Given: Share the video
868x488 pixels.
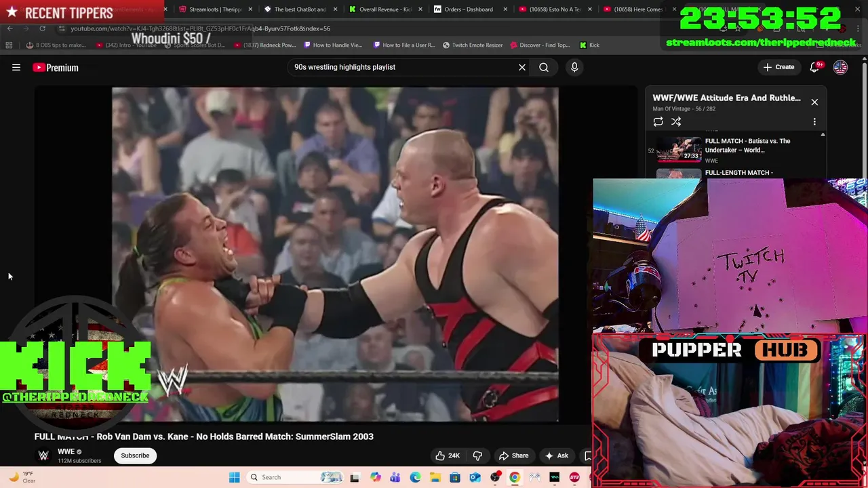Looking at the screenshot, I should point(513,455).
